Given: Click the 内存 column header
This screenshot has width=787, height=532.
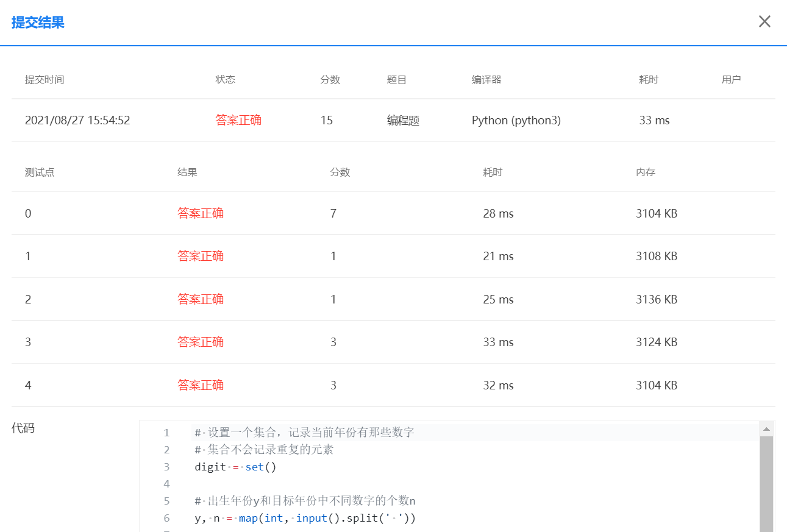Looking at the screenshot, I should tap(646, 172).
